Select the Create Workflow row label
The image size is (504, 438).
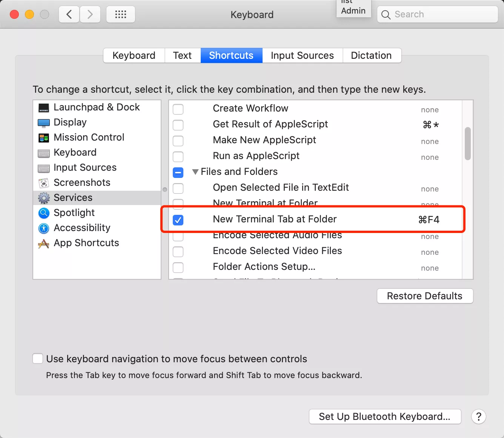pyautogui.click(x=250, y=109)
